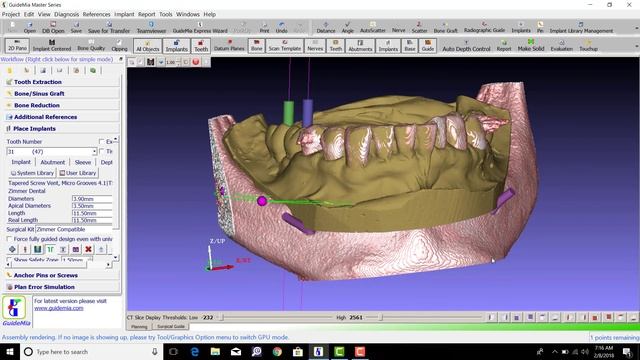Open the Bone Graft tool
The width and height of the screenshot is (640, 360).
pos(445,27)
